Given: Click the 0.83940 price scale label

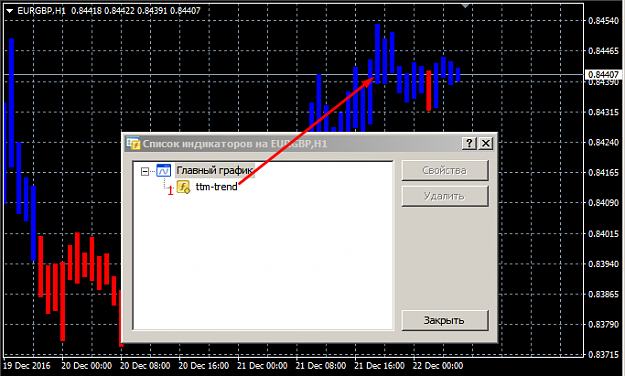Looking at the screenshot, I should pyautogui.click(x=603, y=264).
